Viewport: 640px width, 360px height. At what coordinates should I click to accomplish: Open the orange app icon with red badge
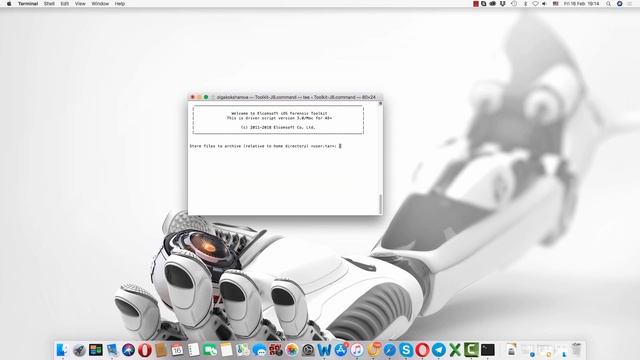click(x=373, y=350)
